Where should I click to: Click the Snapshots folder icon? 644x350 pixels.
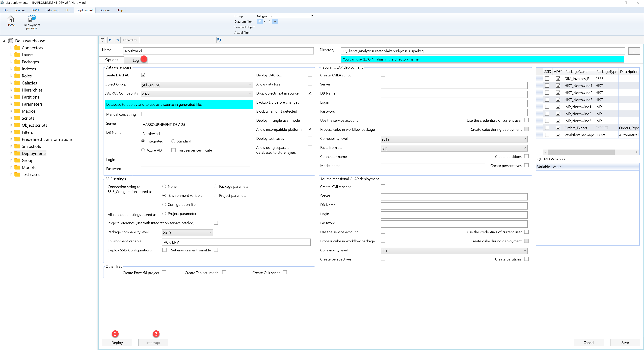[17, 146]
